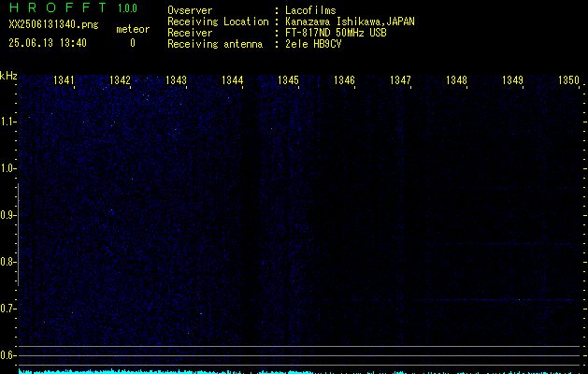Click the Ovserver label
Screen dimensions: 588x374
(190, 10)
